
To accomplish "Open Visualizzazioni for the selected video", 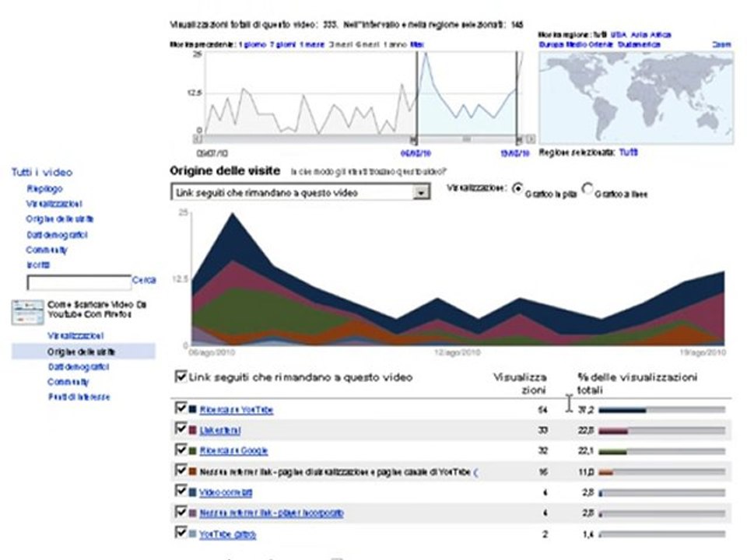I will [75, 336].
